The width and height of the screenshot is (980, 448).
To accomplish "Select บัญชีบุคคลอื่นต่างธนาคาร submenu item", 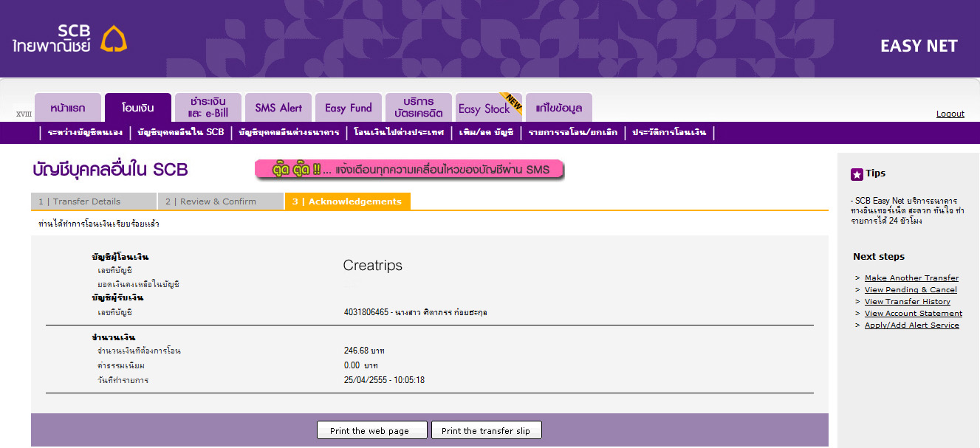I will [289, 133].
